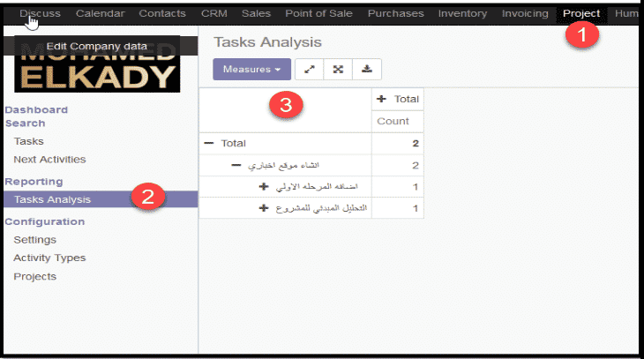The image size is (644, 359).
Task: Open Projects under Configuration
Action: coord(35,276)
